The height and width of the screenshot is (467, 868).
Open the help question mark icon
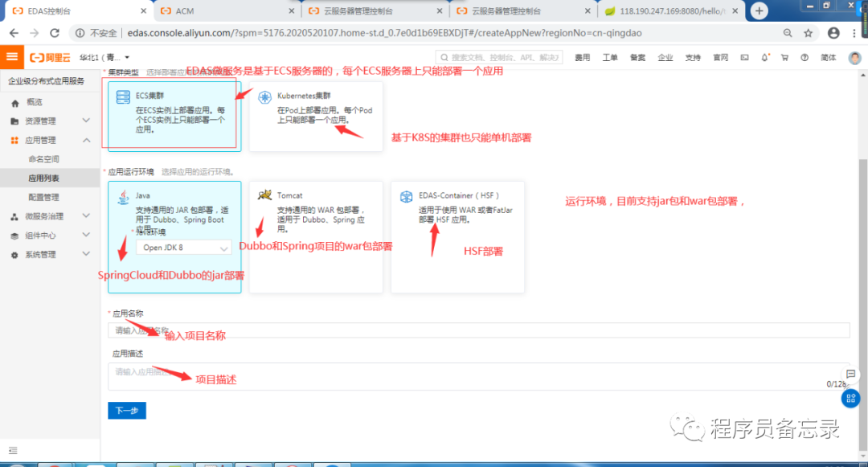(805, 58)
